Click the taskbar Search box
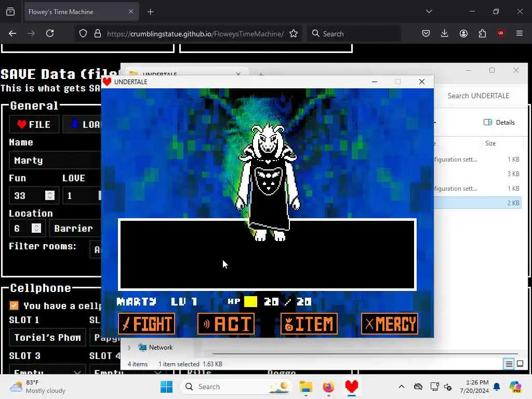The image size is (532, 399). pos(237,387)
